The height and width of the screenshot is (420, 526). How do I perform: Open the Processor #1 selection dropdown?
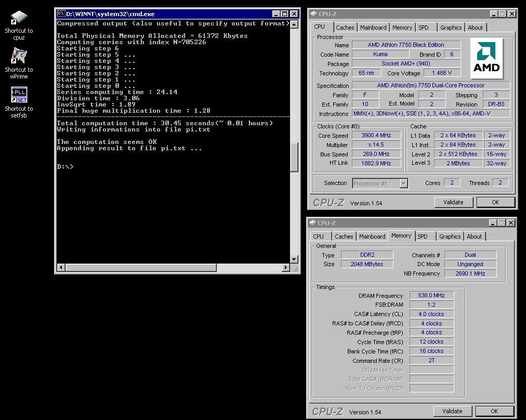pyautogui.click(x=403, y=183)
